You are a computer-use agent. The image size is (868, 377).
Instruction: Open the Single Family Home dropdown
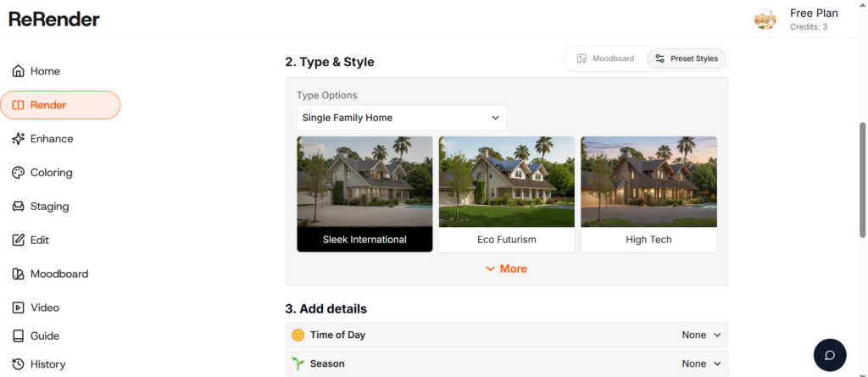click(x=401, y=118)
